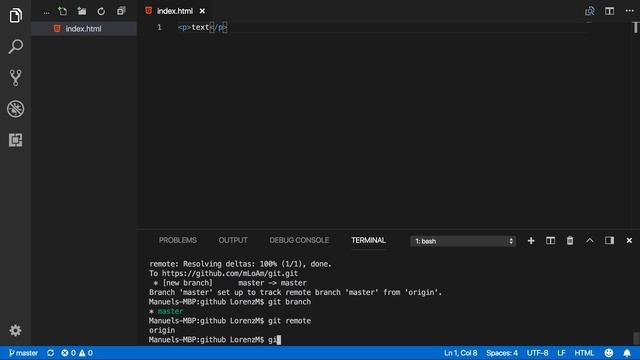Click the code line '<p>text</p>' in editor
Screen dimensions: 640x360
click(202, 27)
